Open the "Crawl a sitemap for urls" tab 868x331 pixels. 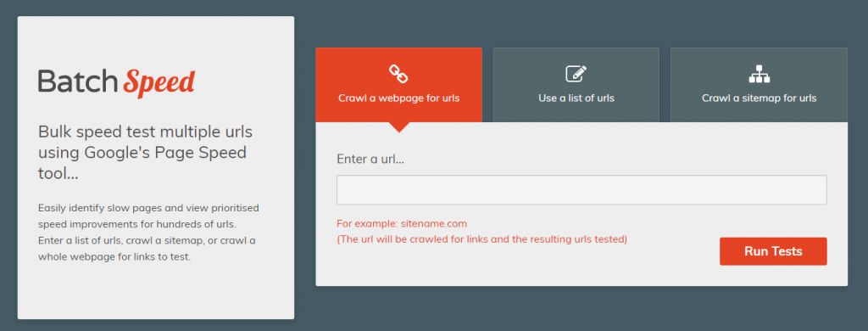point(759,85)
